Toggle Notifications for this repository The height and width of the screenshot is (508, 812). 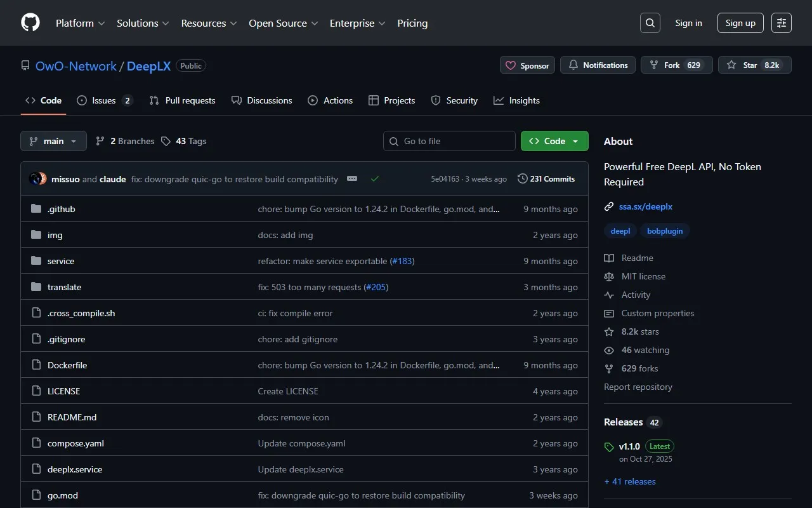point(598,65)
